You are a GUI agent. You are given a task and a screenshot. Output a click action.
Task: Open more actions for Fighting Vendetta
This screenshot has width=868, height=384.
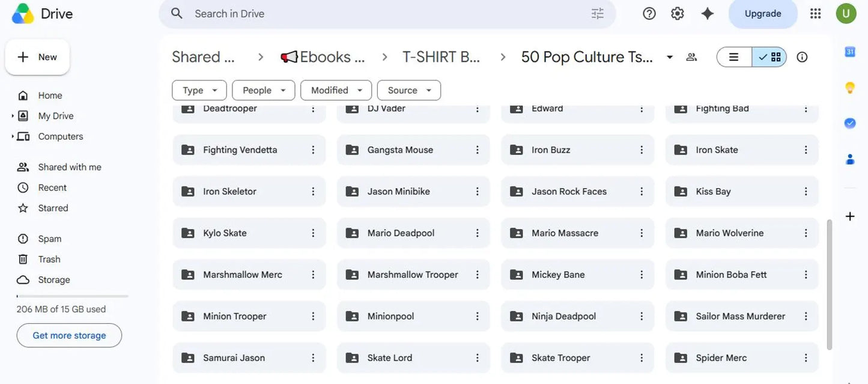pyautogui.click(x=313, y=150)
